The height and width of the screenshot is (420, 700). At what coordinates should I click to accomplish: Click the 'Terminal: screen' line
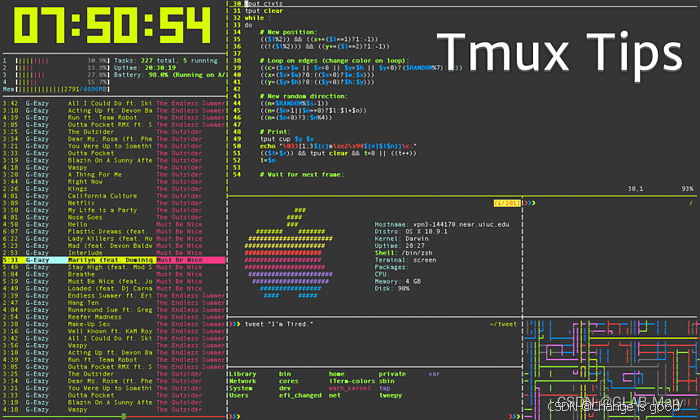pos(405,260)
